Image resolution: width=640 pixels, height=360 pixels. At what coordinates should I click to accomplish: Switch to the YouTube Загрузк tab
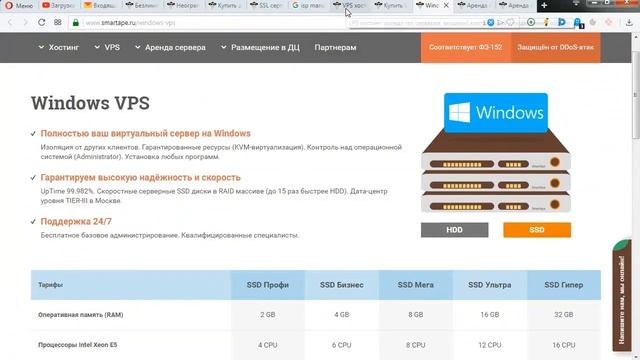coord(58,6)
